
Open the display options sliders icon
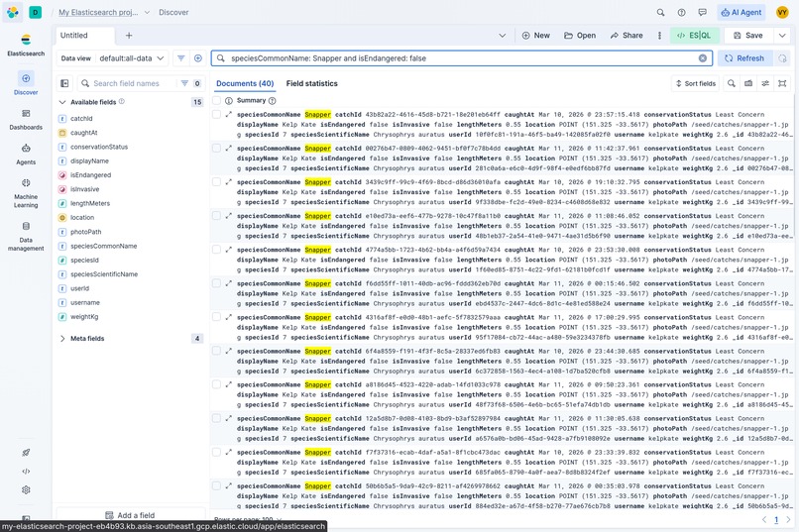765,83
